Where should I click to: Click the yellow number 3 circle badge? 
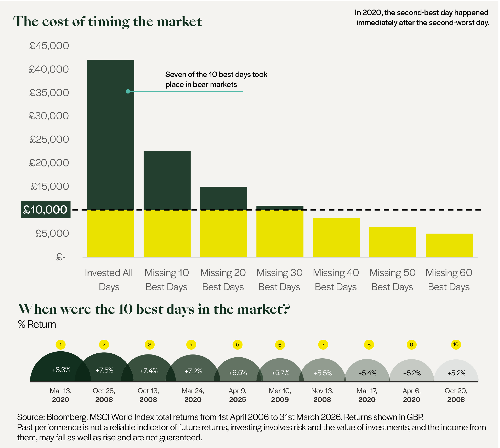tap(150, 344)
